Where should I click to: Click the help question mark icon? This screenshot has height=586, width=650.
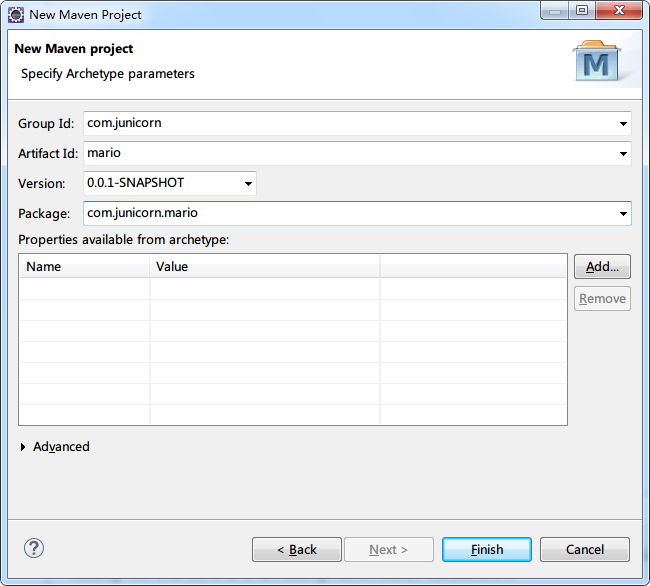click(x=34, y=548)
